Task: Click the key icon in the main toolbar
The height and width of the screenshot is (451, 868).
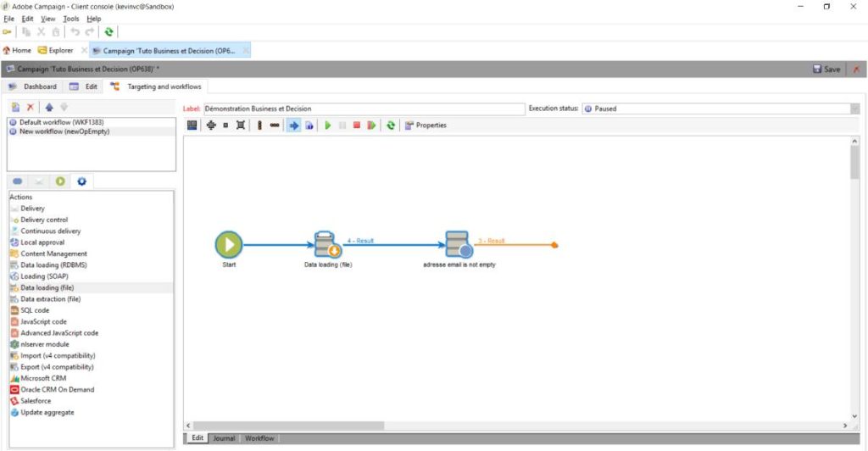Action: pos(7,32)
